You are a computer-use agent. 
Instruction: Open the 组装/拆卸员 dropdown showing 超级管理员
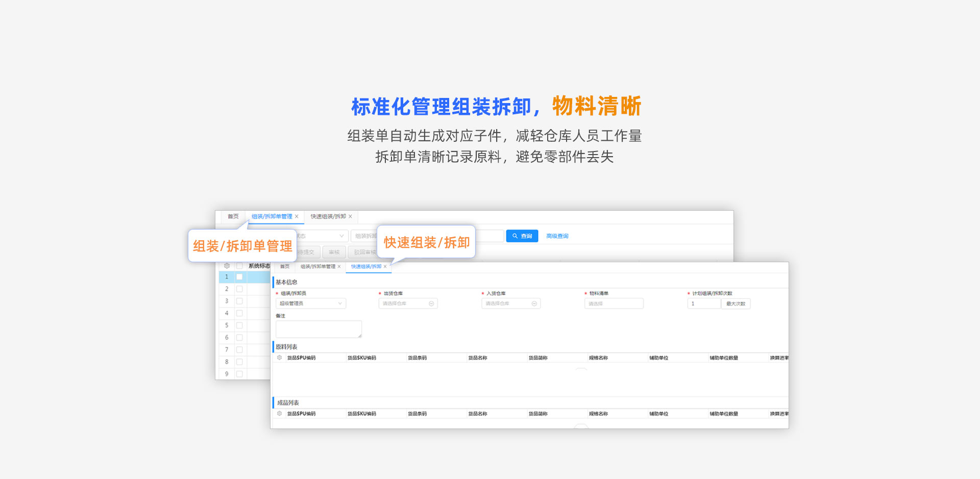[x=311, y=304]
